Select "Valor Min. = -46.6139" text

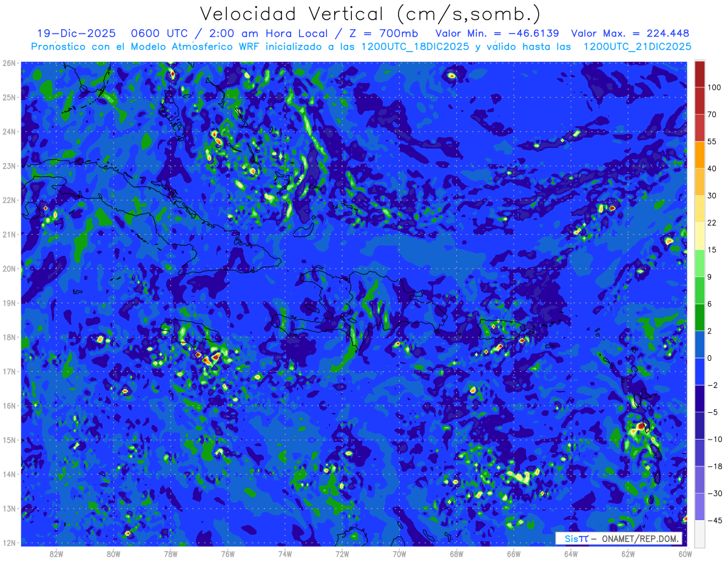click(497, 33)
